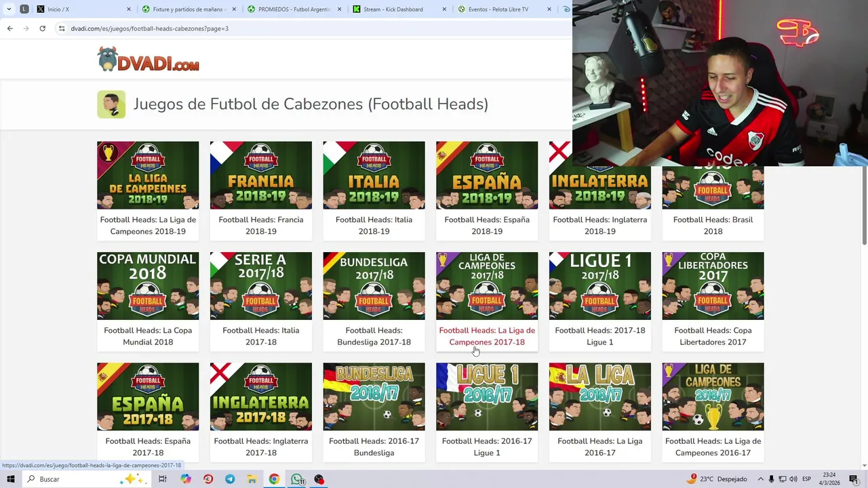This screenshot has height=488, width=868.
Task: Open Ligue 1 2016/17 game thumbnail
Action: [487, 396]
